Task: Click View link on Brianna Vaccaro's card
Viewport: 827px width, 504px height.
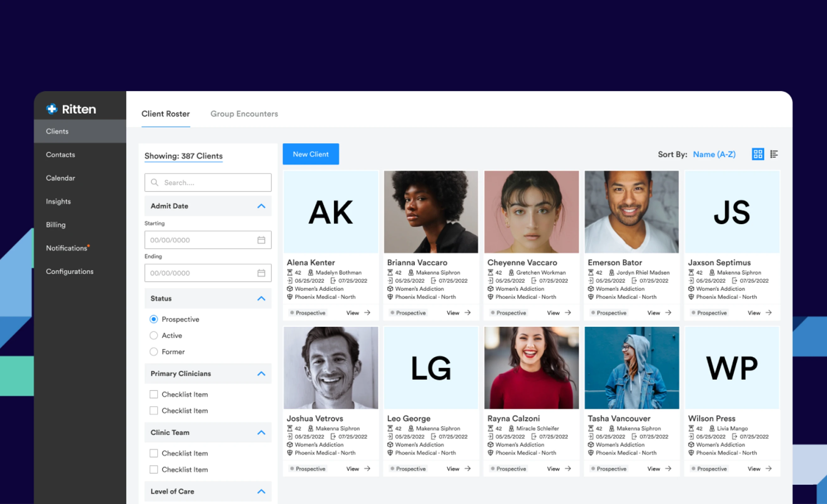Action: pyautogui.click(x=453, y=313)
